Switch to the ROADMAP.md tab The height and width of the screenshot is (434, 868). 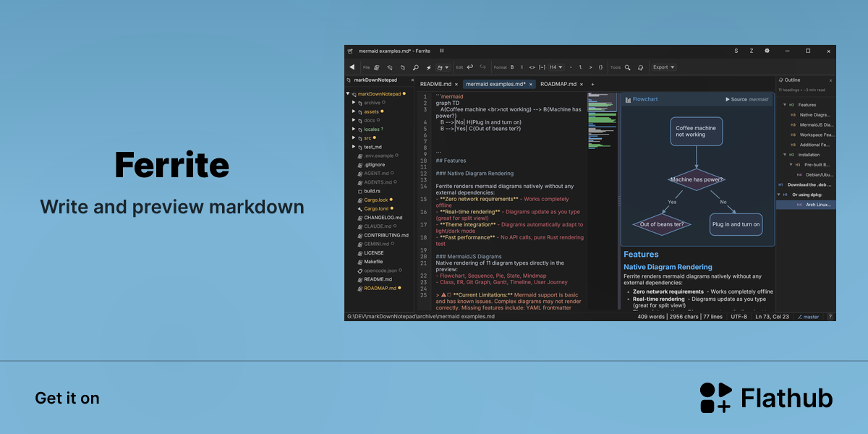[x=558, y=84]
